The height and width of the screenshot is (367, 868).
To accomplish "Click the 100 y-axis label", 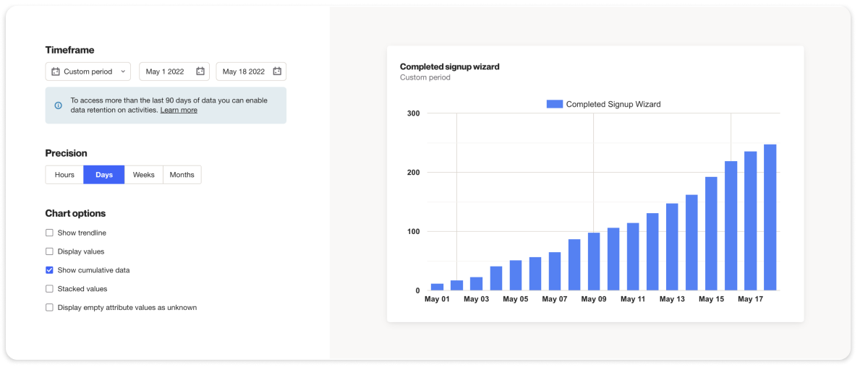I will (x=413, y=232).
